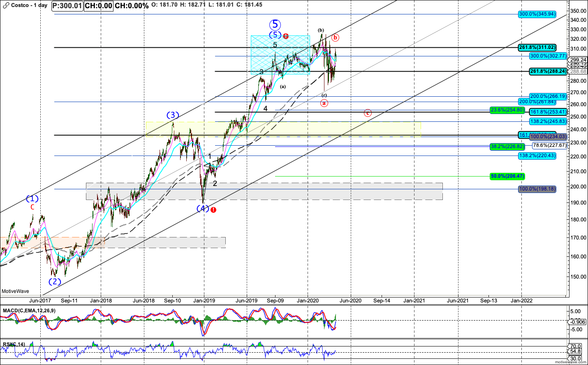Select the red circled a wave label
Screen dimensions: 588x365
(324, 103)
